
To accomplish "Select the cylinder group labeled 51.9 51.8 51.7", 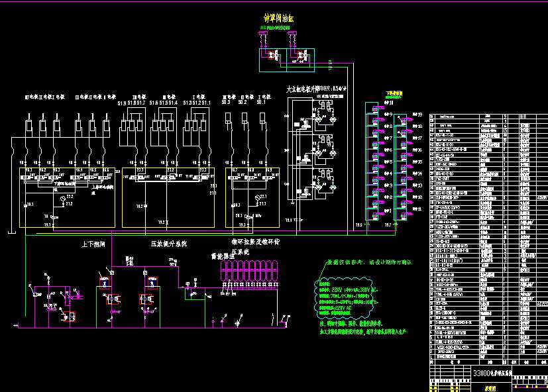I will tap(131, 124).
